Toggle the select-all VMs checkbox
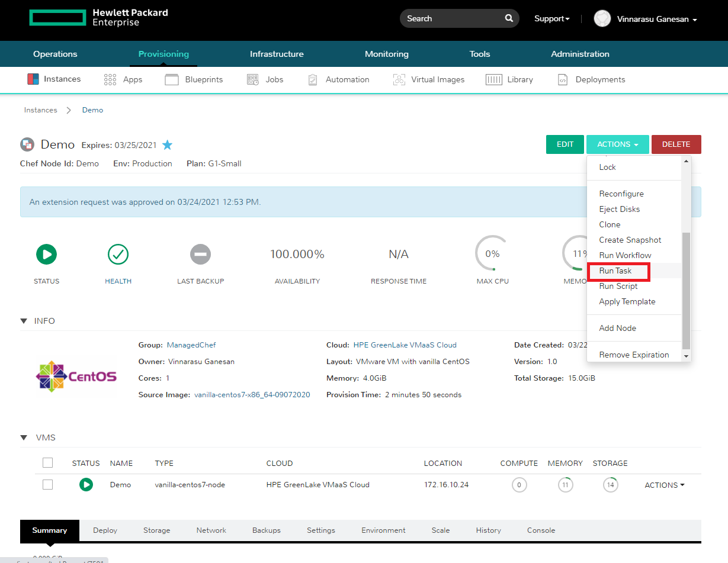This screenshot has height=563, width=728. coord(48,463)
